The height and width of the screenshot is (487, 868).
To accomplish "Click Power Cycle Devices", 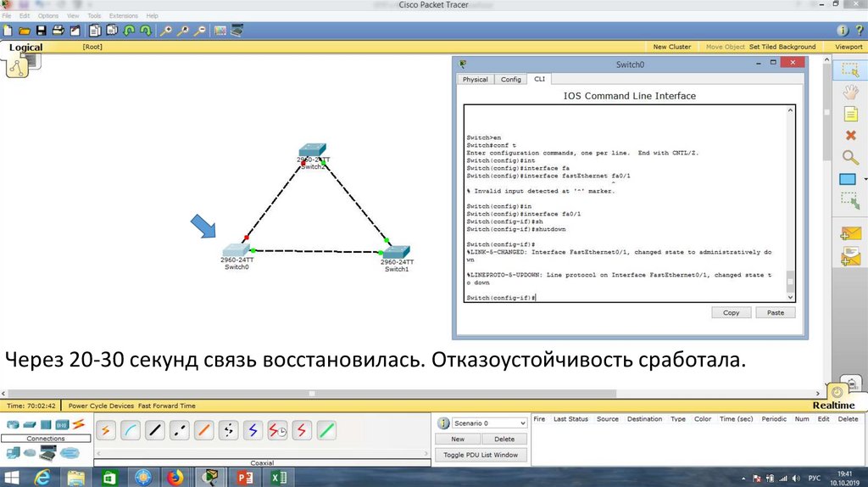I will [102, 406].
